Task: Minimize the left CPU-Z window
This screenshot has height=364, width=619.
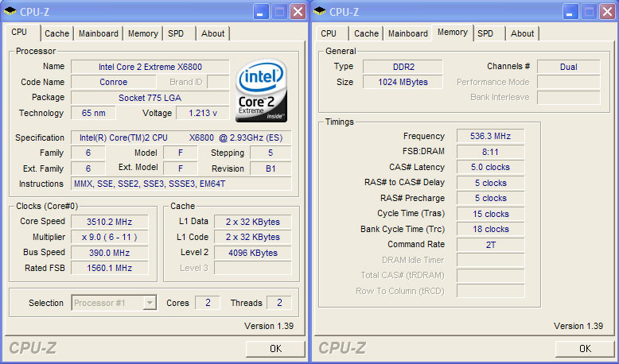Action: [x=260, y=12]
